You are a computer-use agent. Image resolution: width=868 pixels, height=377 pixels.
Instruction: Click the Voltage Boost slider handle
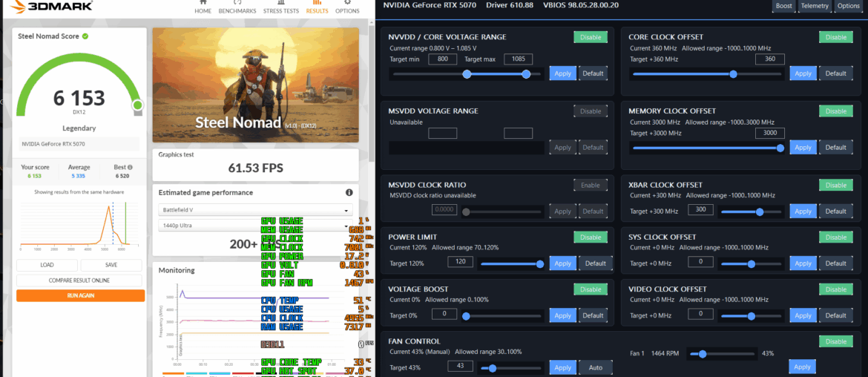[x=466, y=316]
